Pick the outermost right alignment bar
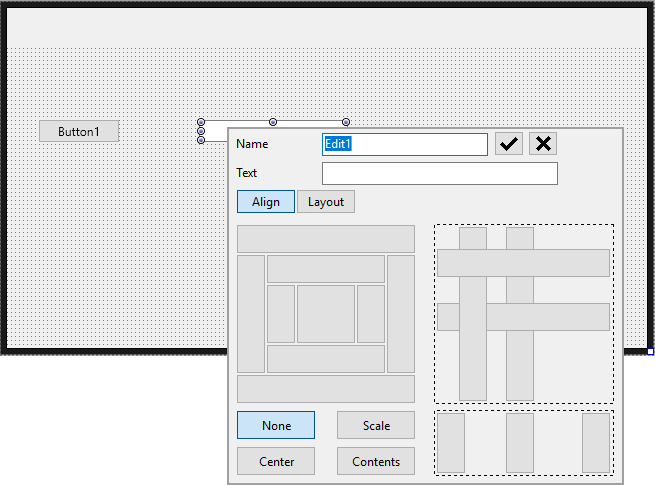Viewport: 655px width, 485px height. [401, 314]
